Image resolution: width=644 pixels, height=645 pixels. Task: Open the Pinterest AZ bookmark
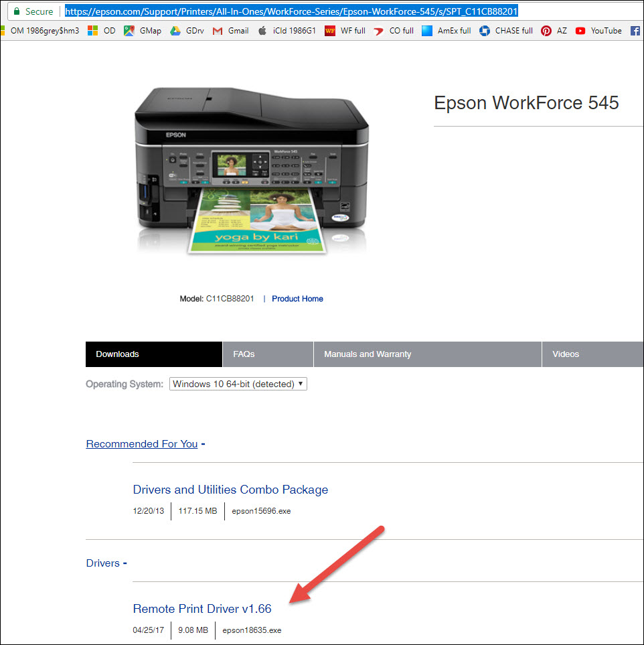[554, 30]
